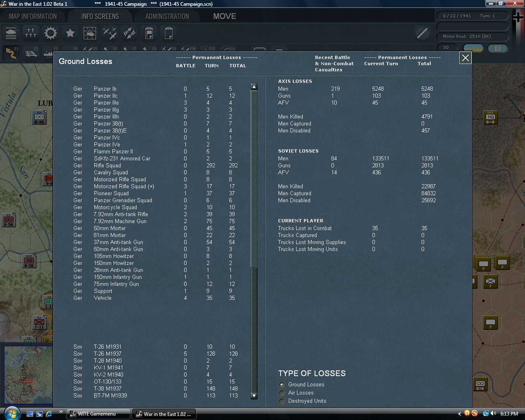Open the Map Information tab
The height and width of the screenshot is (420, 525).
[x=33, y=16]
